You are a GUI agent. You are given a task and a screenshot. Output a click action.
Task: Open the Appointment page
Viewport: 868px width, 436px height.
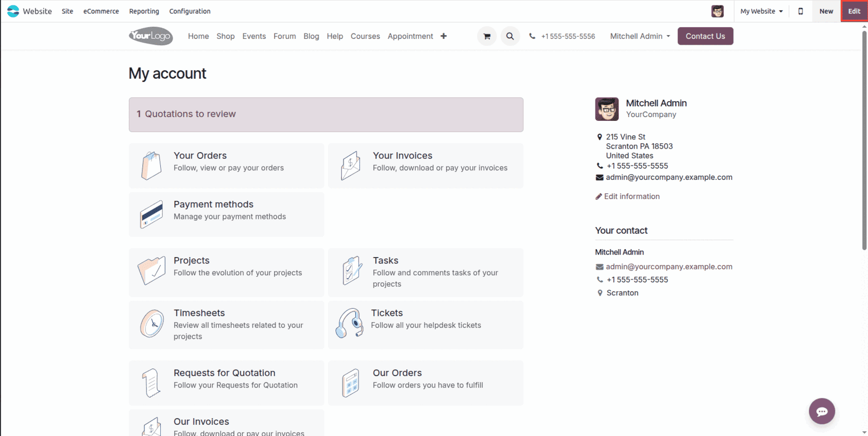click(x=410, y=36)
